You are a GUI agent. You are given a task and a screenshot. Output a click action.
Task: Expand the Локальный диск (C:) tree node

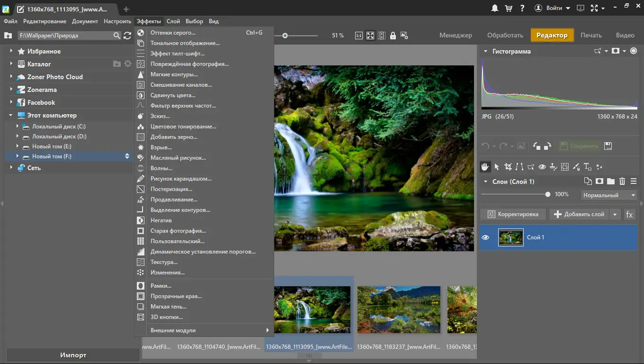tap(18, 127)
